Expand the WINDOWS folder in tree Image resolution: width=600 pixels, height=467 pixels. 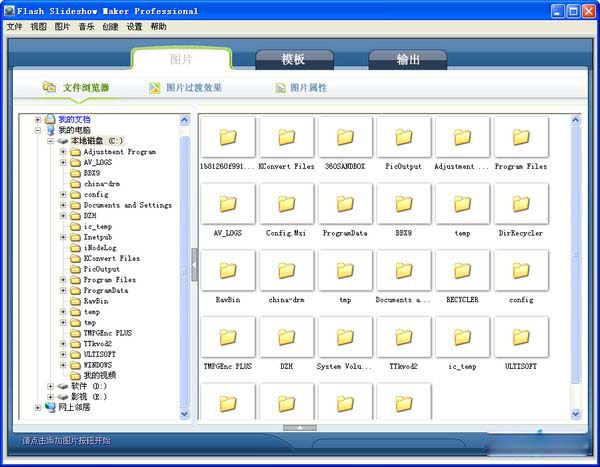(63, 365)
